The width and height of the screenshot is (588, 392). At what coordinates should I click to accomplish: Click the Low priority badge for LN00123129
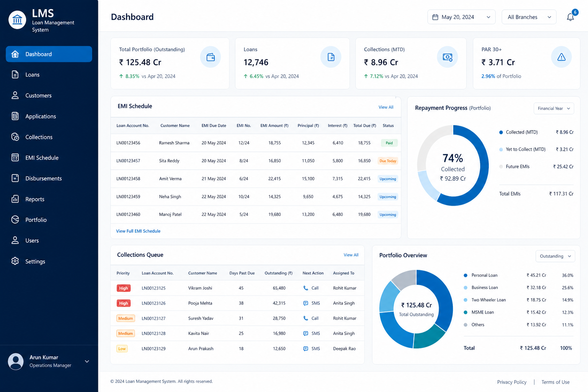click(x=122, y=349)
